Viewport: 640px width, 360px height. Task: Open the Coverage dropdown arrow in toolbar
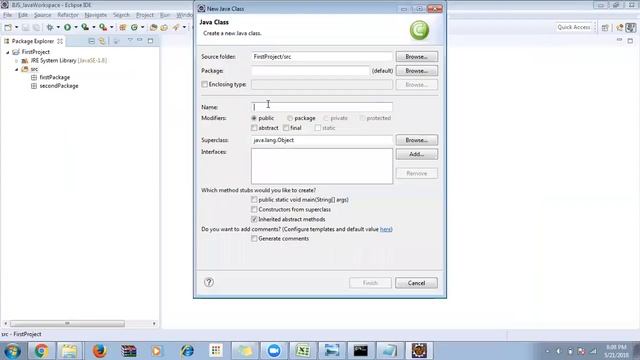click(x=94, y=27)
